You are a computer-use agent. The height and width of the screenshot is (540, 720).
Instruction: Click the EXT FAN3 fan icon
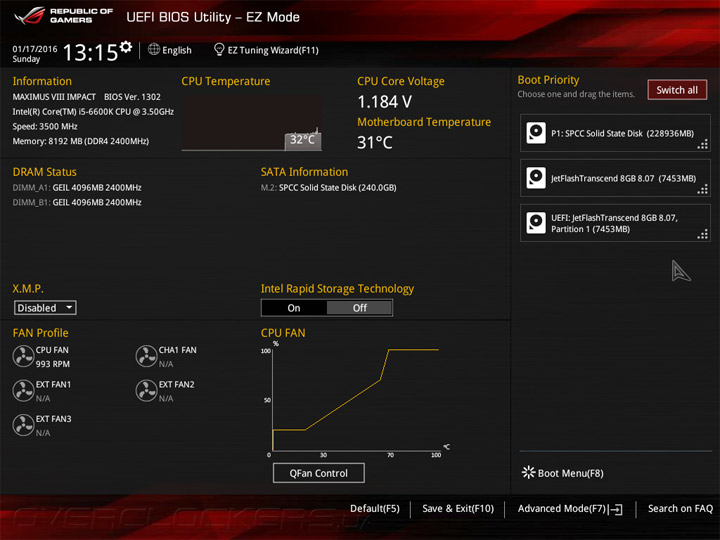tap(23, 425)
